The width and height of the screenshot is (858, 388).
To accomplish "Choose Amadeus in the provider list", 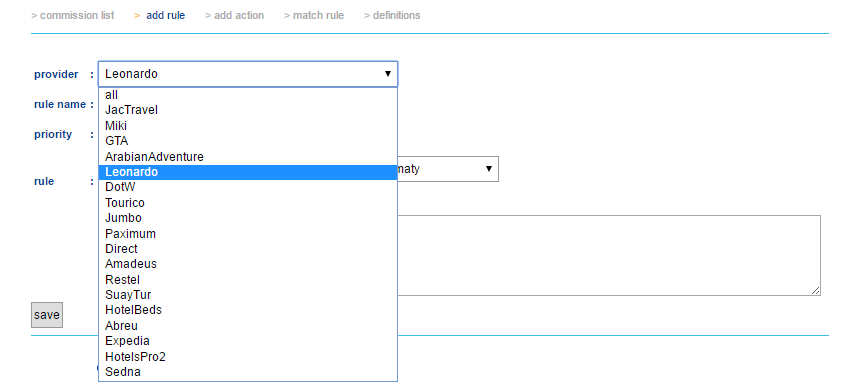I will [248, 264].
